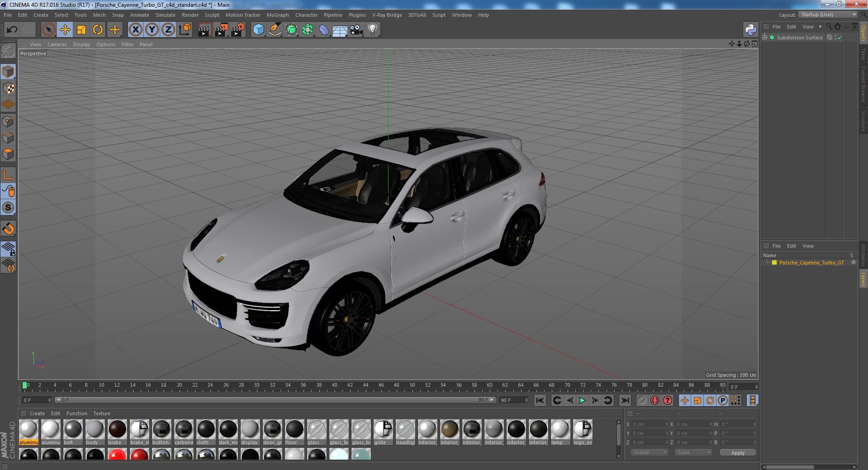Click the Bend deformer icon
The height and width of the screenshot is (470, 868).
click(324, 30)
